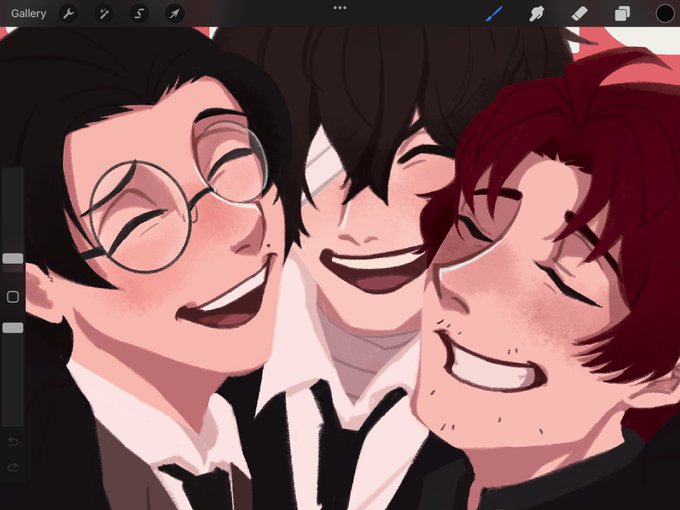
Task: Select the Brush tool
Action: [494, 13]
